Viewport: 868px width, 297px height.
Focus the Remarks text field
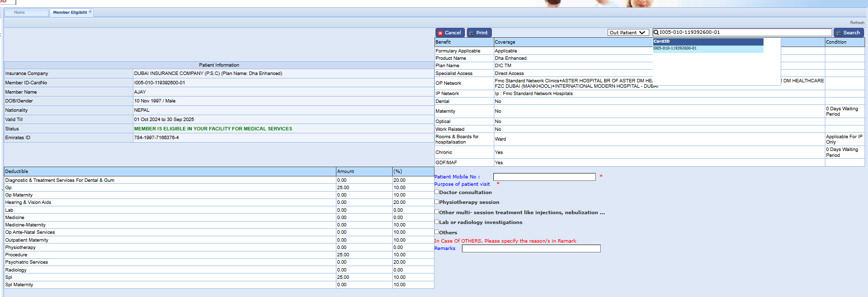coord(531,248)
